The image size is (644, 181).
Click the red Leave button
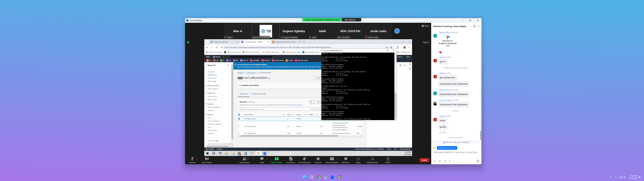point(424,160)
